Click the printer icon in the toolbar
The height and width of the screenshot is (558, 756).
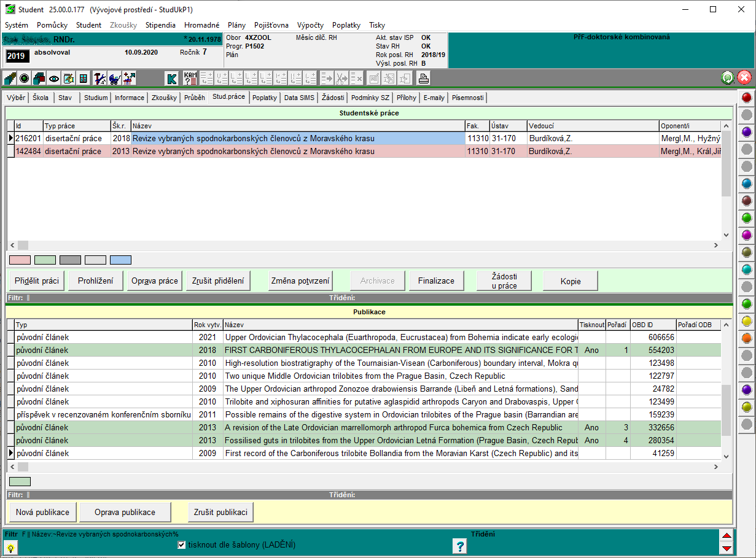click(x=423, y=79)
